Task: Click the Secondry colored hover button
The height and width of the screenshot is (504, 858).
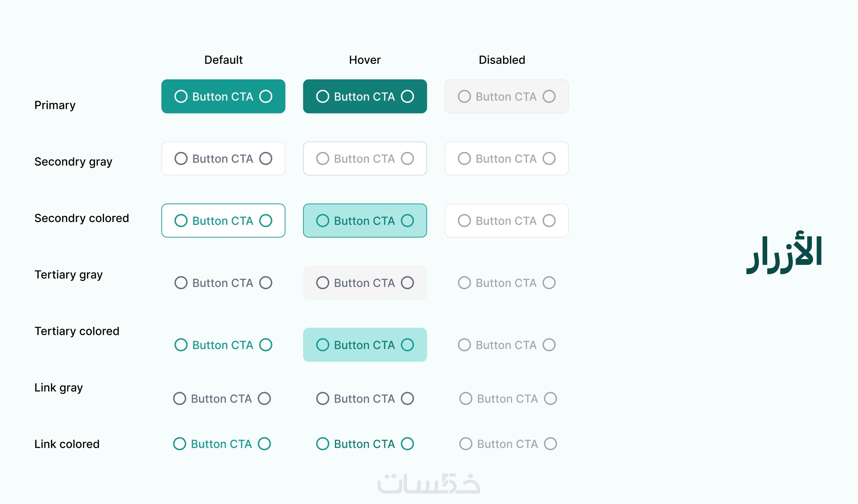Action: [365, 221]
